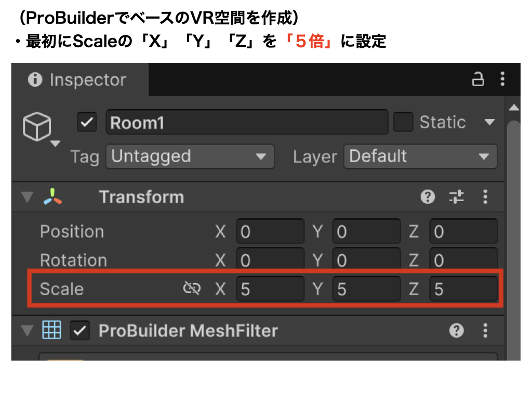Open Transform component three-dot menu
Screen dimensions: 532x399
(x=485, y=197)
